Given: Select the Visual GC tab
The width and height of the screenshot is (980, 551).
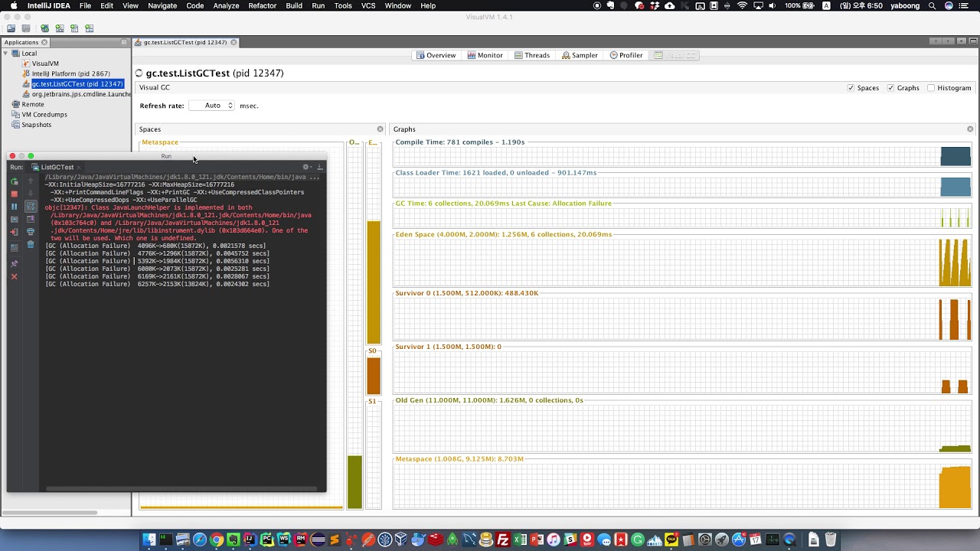Looking at the screenshot, I should tap(675, 55).
